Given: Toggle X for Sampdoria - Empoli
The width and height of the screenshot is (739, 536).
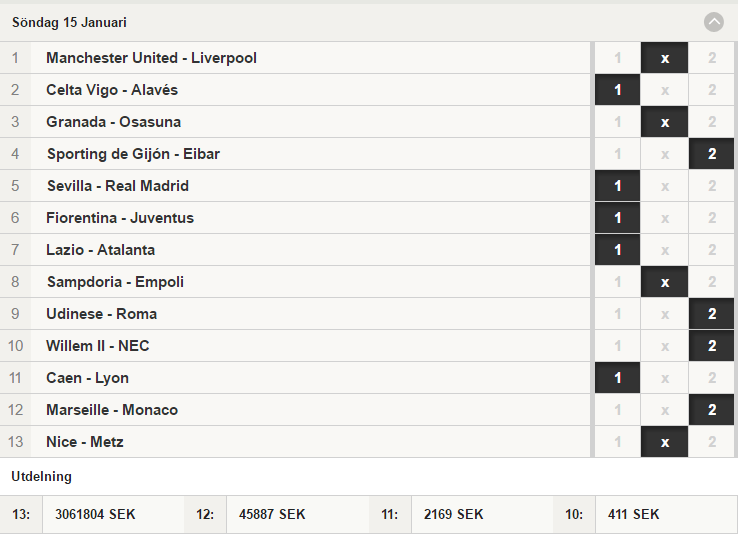Looking at the screenshot, I should [665, 282].
